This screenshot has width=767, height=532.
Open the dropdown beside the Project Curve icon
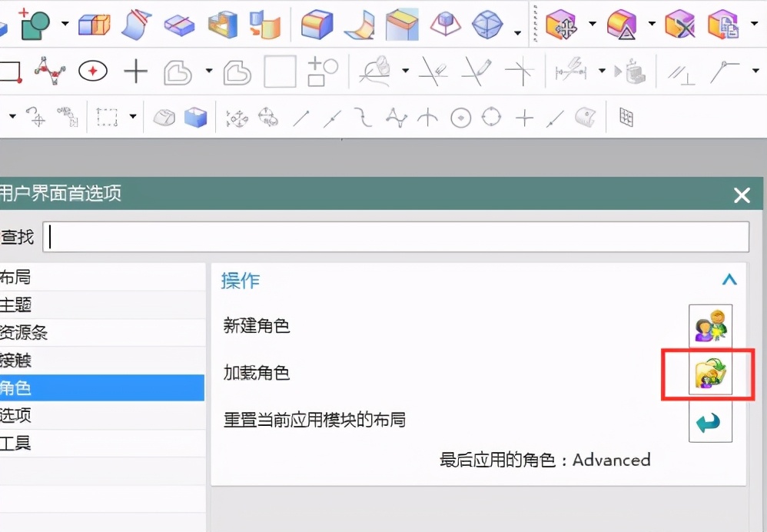pyautogui.click(x=406, y=71)
